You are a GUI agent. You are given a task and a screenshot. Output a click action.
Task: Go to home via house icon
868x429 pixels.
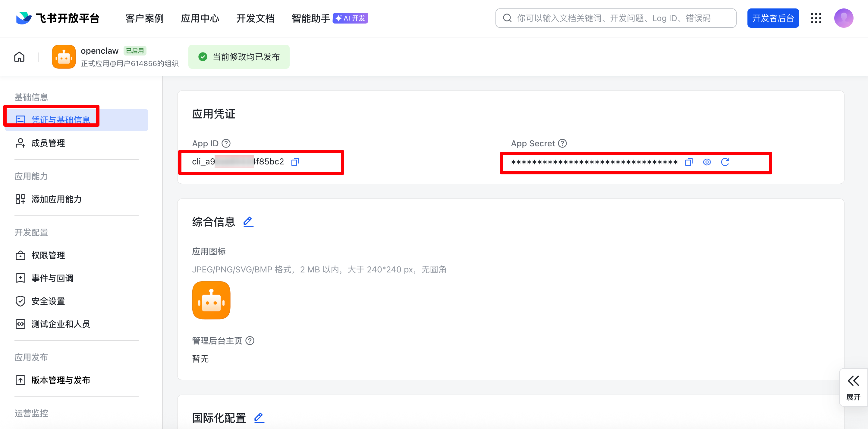coord(19,57)
